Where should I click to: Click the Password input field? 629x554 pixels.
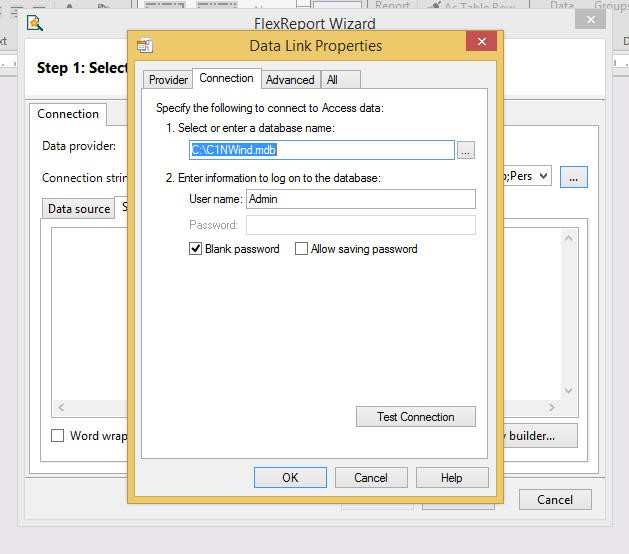pyautogui.click(x=361, y=225)
